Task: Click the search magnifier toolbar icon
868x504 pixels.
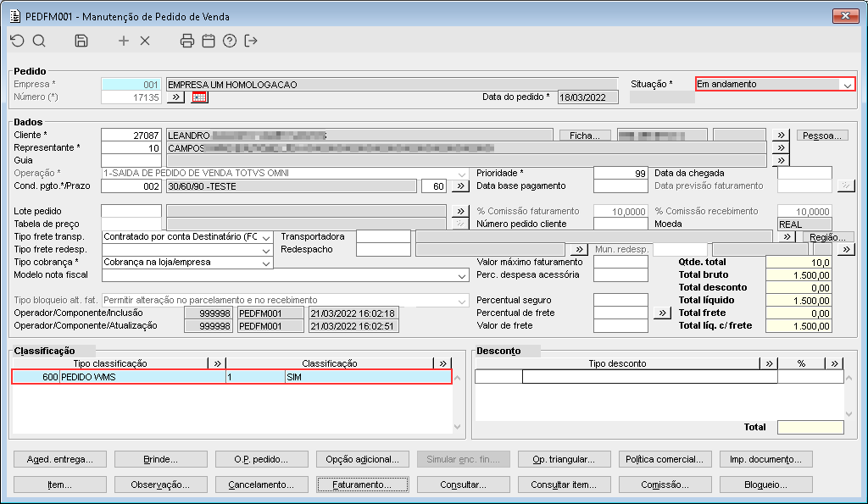Action: 39,41
